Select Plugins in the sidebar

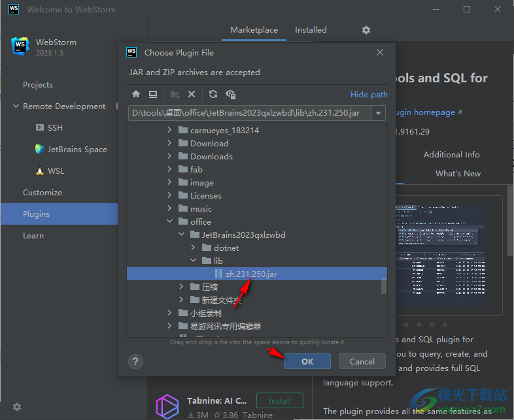(x=59, y=214)
